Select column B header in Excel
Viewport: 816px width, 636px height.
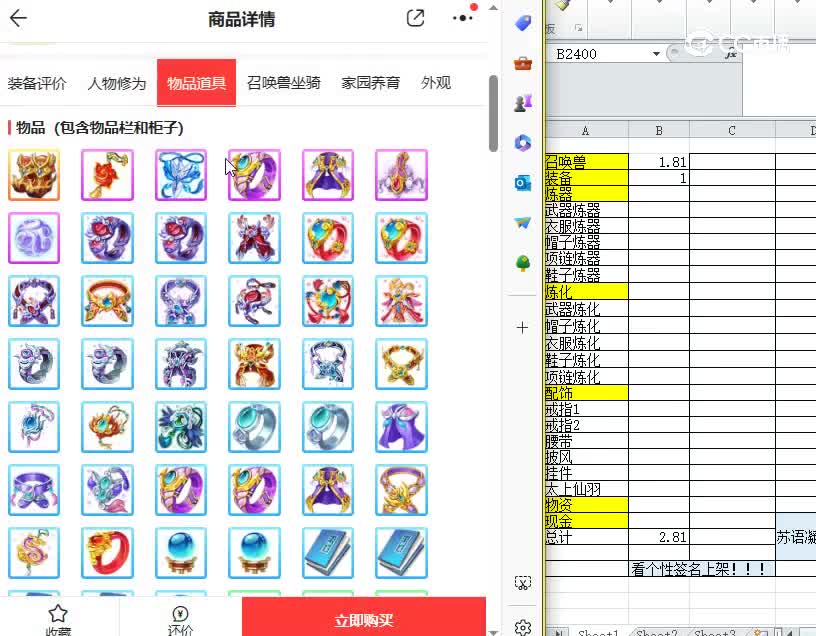(659, 130)
